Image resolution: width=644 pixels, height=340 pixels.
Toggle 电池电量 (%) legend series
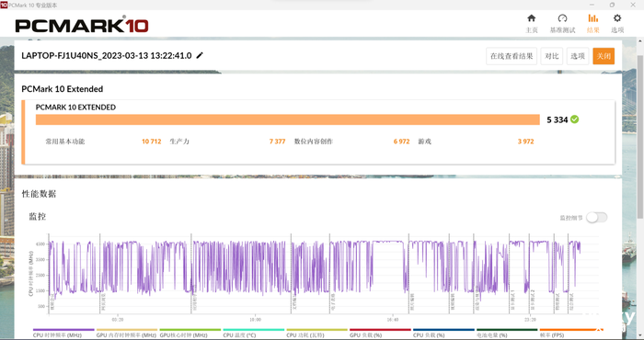click(507, 333)
